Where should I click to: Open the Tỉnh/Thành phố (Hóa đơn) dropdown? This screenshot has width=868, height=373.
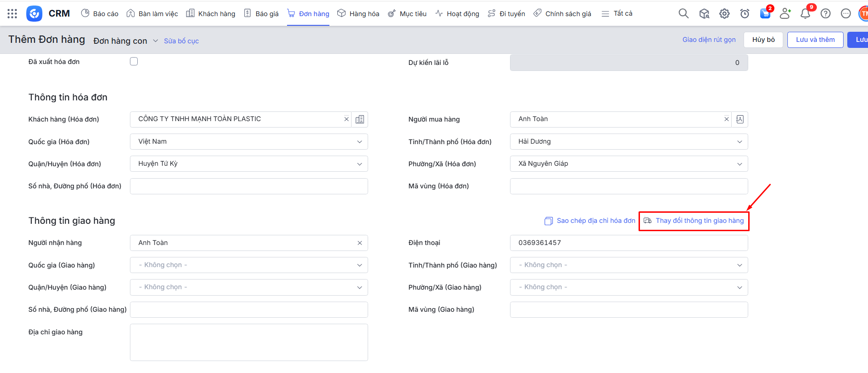click(x=628, y=142)
